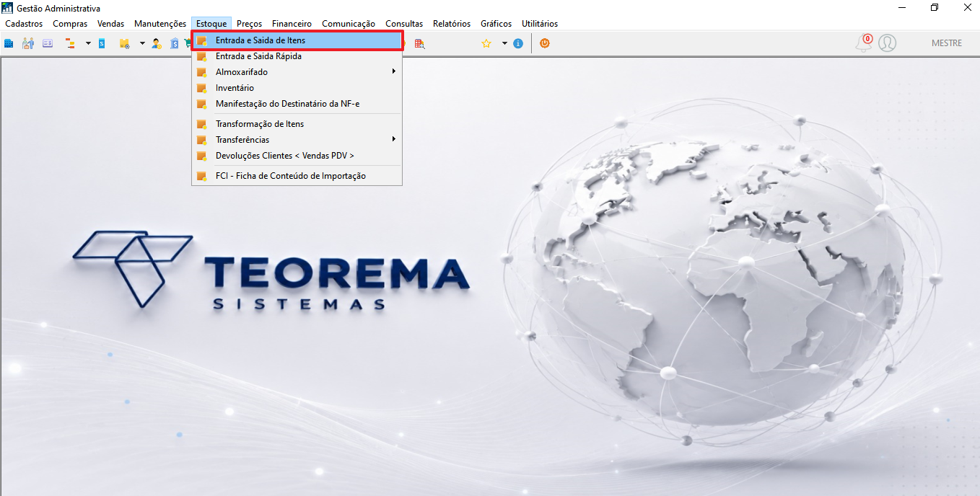Click the Financeiro menu
The image size is (980, 496).
click(292, 24)
